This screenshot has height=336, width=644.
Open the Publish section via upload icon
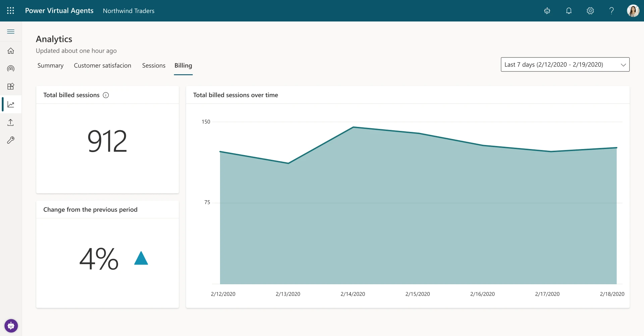click(x=10, y=122)
